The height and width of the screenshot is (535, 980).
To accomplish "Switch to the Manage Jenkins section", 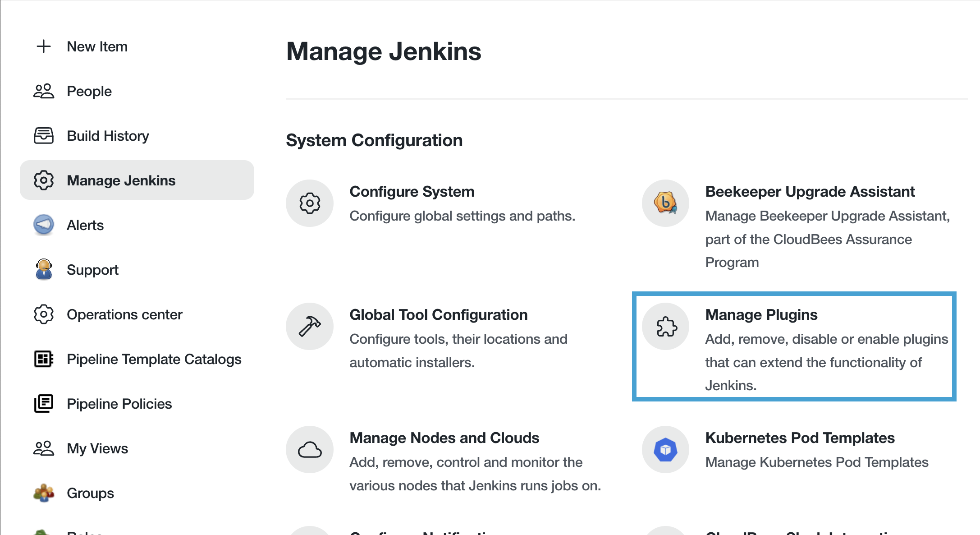I will pyautogui.click(x=121, y=180).
